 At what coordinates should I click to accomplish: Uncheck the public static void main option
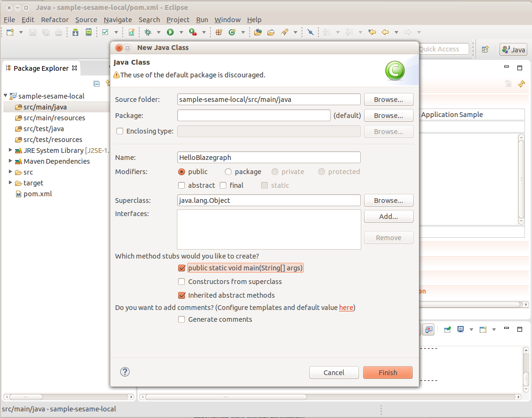(x=182, y=268)
